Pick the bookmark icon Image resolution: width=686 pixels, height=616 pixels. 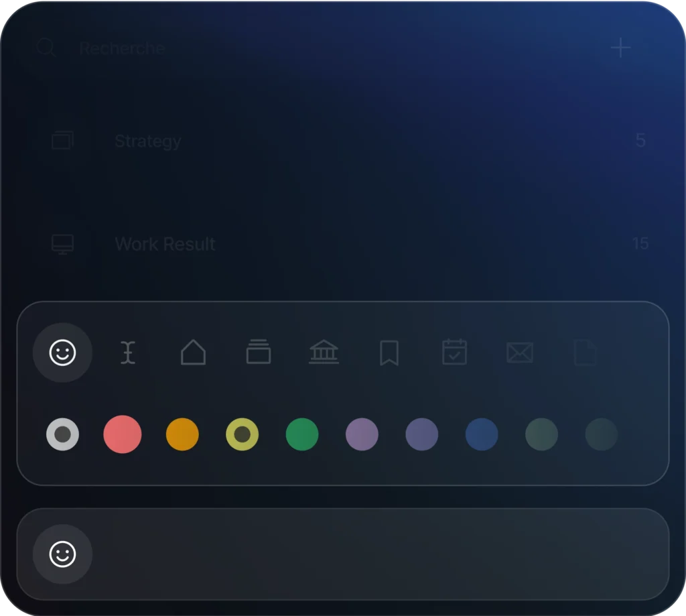click(x=389, y=353)
